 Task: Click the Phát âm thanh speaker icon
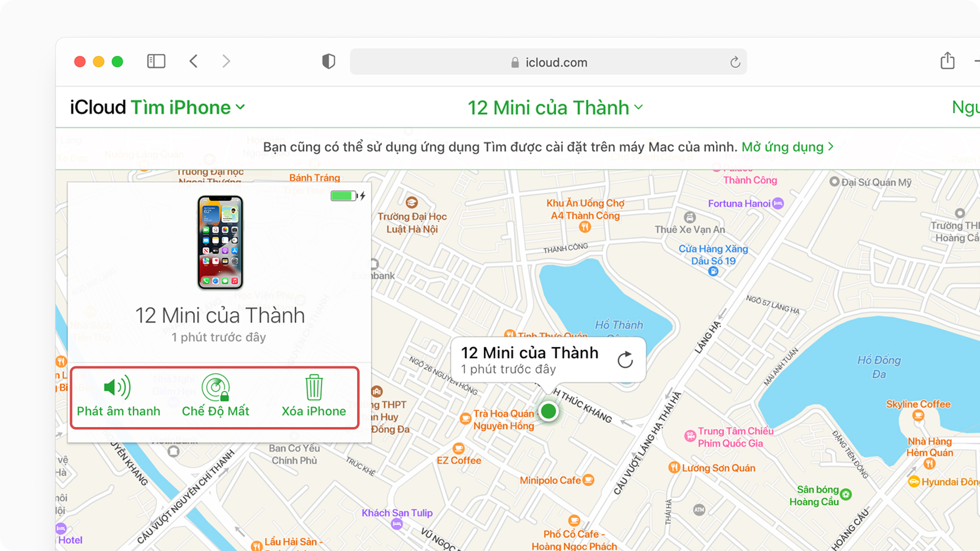[118, 387]
